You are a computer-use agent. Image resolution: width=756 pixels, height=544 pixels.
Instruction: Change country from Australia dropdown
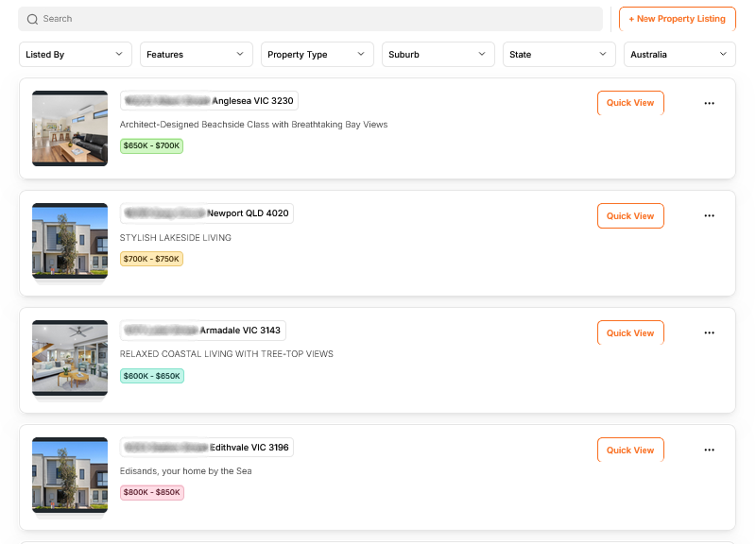pyautogui.click(x=679, y=55)
